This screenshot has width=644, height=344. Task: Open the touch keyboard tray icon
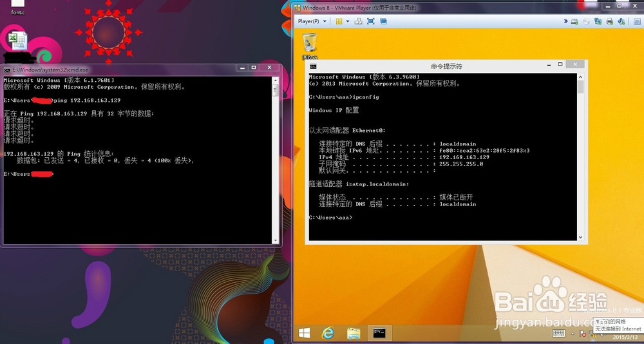[x=558, y=332]
